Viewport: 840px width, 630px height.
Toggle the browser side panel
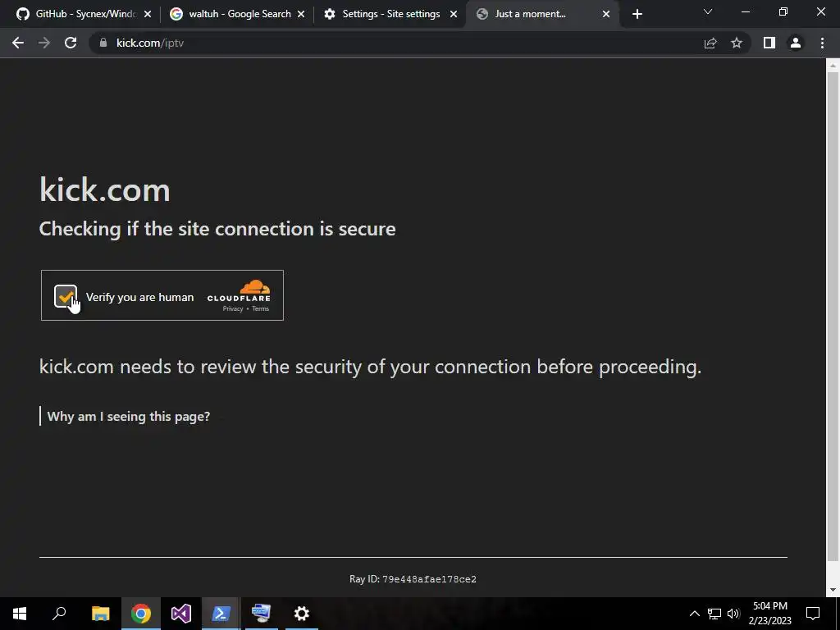point(769,43)
